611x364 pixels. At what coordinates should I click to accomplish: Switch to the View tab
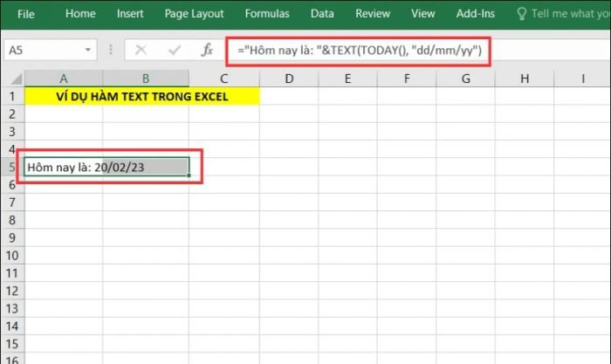[x=422, y=14]
